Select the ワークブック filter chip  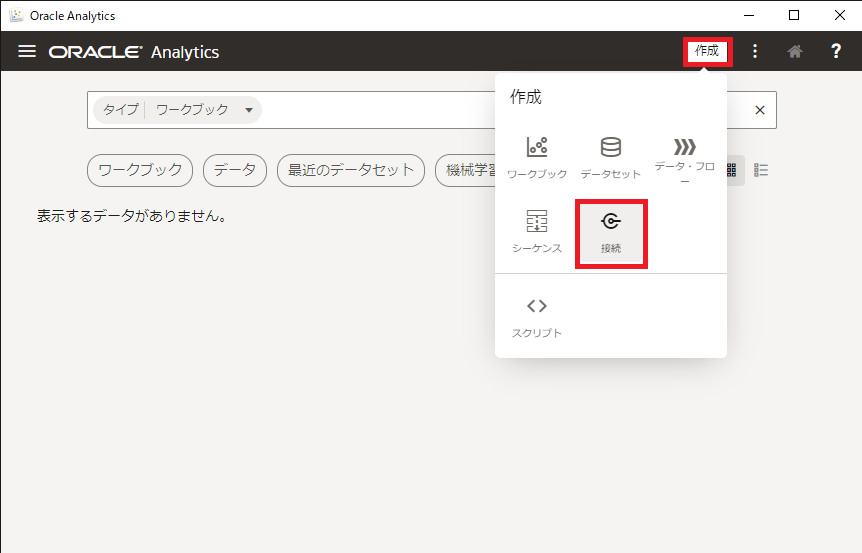(x=140, y=170)
